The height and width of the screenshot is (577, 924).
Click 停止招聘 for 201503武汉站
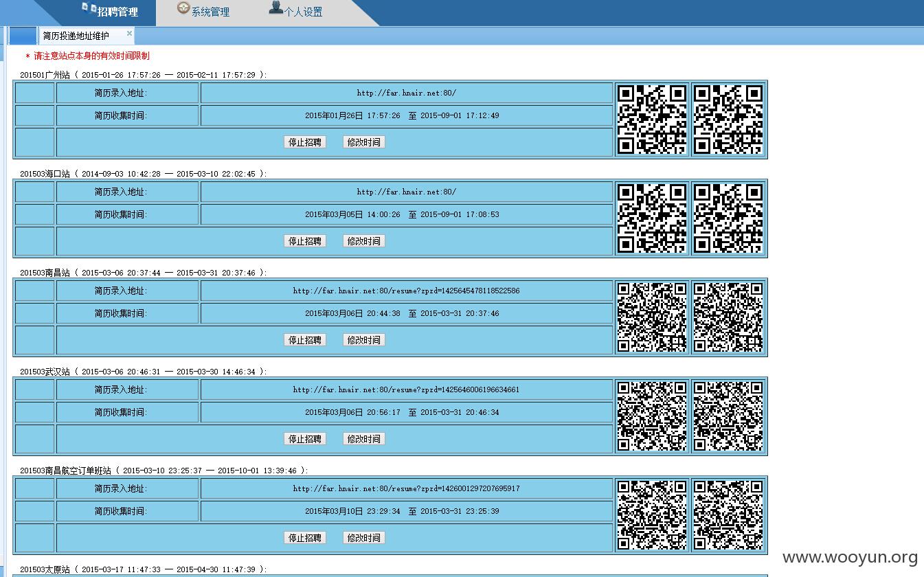pos(305,439)
